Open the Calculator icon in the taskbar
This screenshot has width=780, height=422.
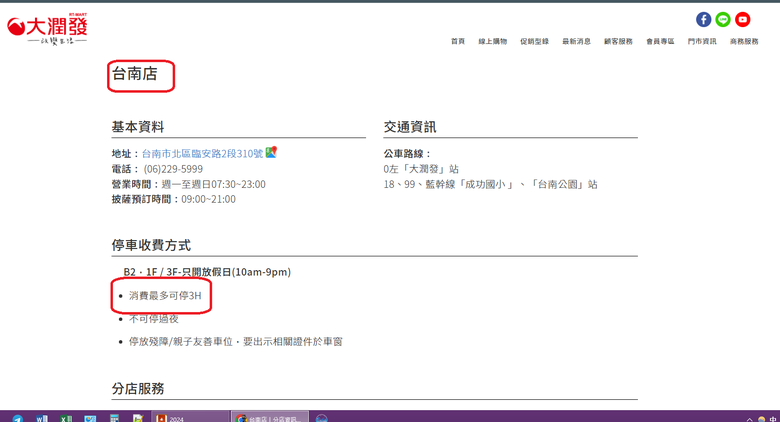click(114, 419)
